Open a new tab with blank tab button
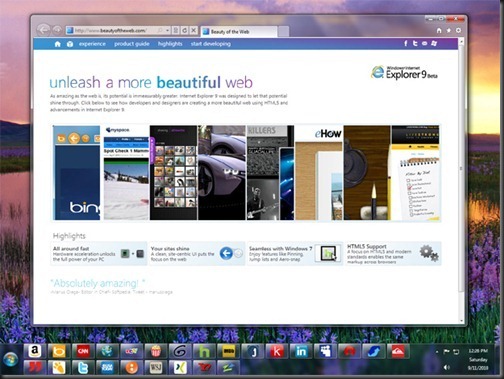Screen dimensions: 504x379 point(283,32)
